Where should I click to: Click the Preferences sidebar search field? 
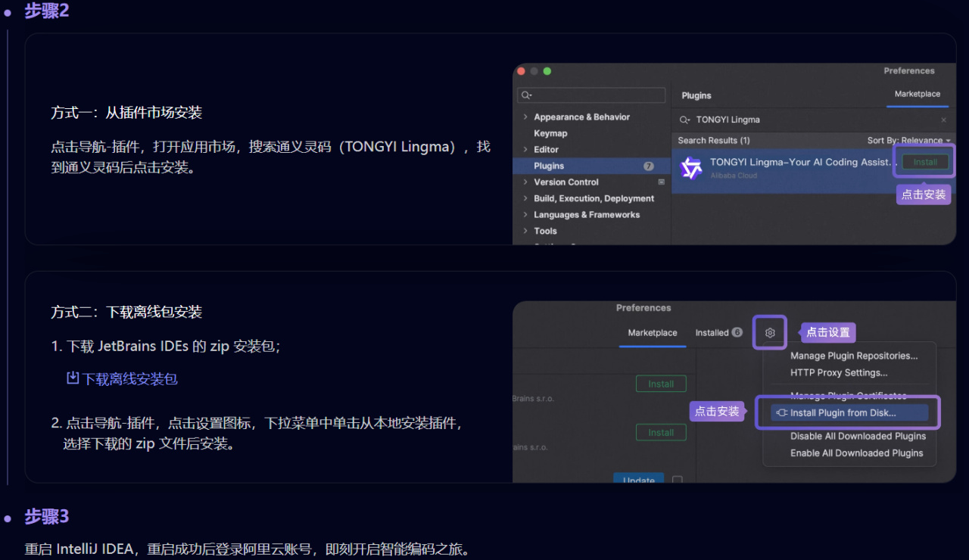[591, 95]
